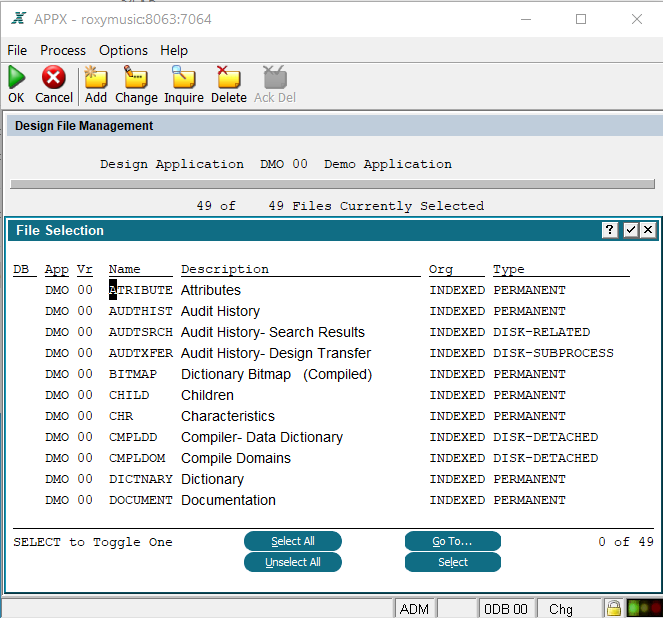Click the green OK arrow toolbar icon
The image size is (663, 618).
click(x=17, y=78)
